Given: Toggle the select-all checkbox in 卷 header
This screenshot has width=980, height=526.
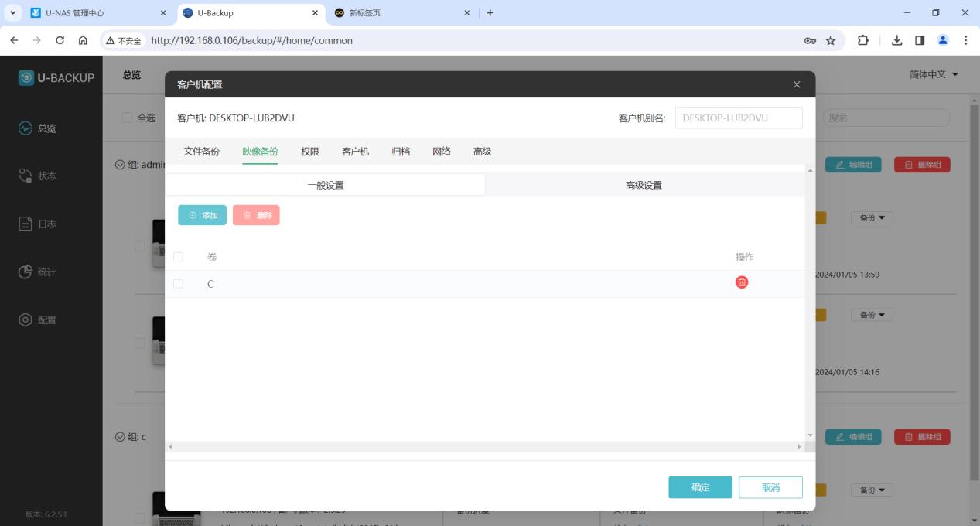Looking at the screenshot, I should pos(179,257).
